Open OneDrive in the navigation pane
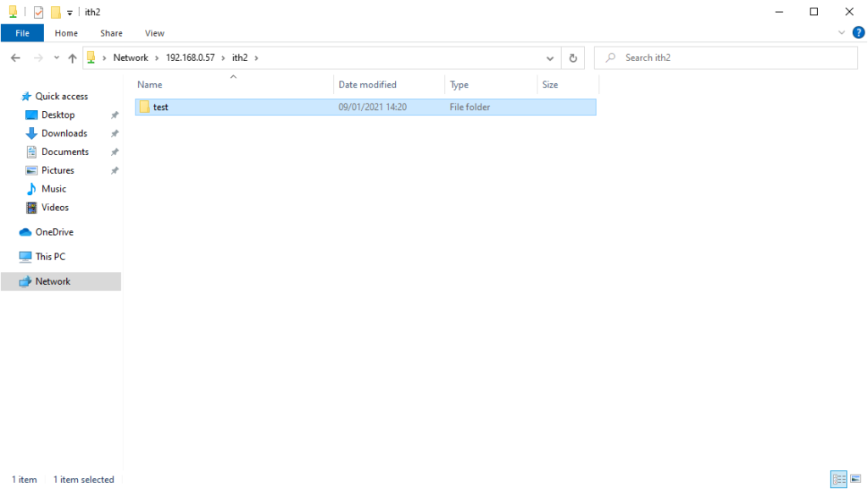The height and width of the screenshot is (489, 868). 54,232
